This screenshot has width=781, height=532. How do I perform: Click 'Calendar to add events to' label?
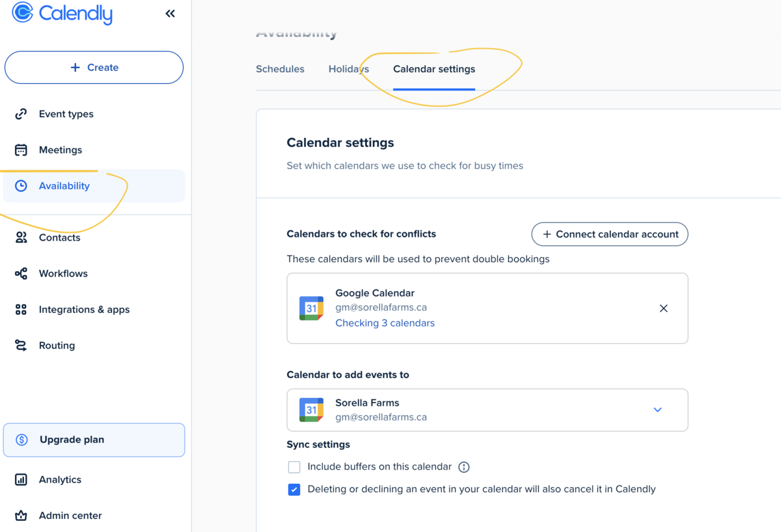coord(348,375)
